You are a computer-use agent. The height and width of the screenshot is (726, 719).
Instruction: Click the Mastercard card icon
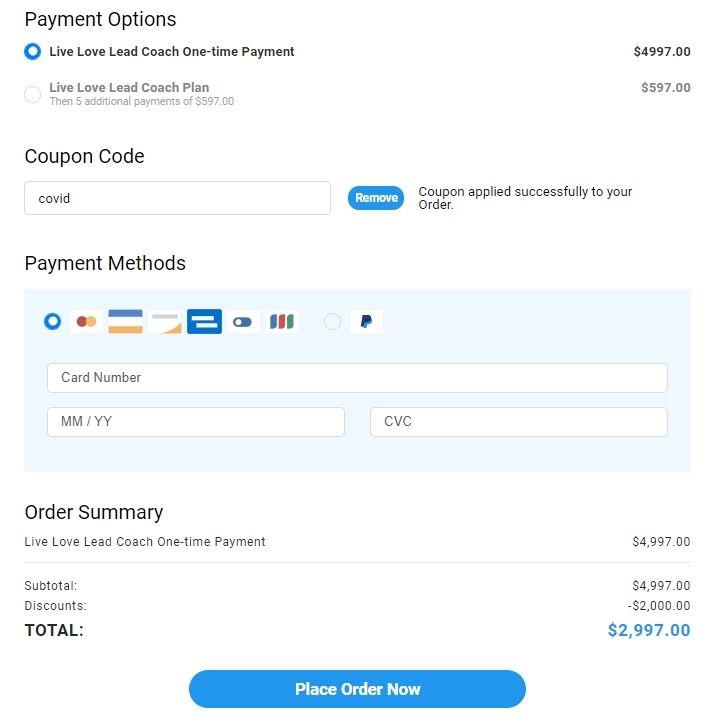86,321
